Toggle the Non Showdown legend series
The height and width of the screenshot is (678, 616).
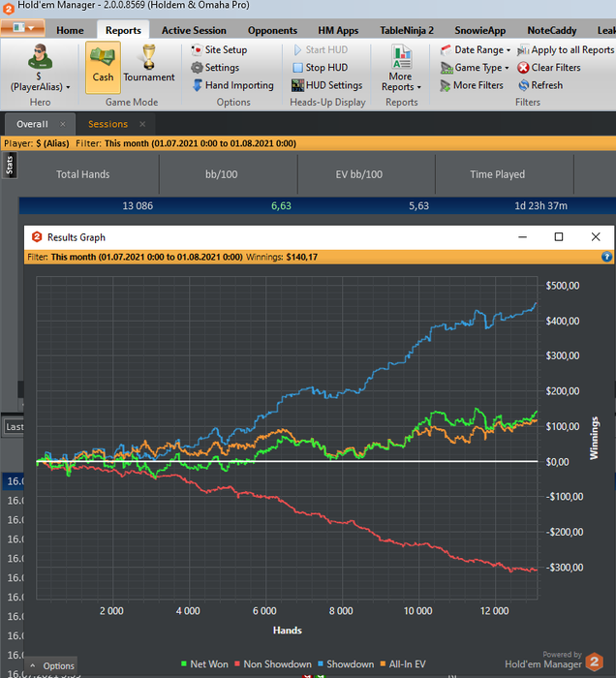click(x=273, y=664)
